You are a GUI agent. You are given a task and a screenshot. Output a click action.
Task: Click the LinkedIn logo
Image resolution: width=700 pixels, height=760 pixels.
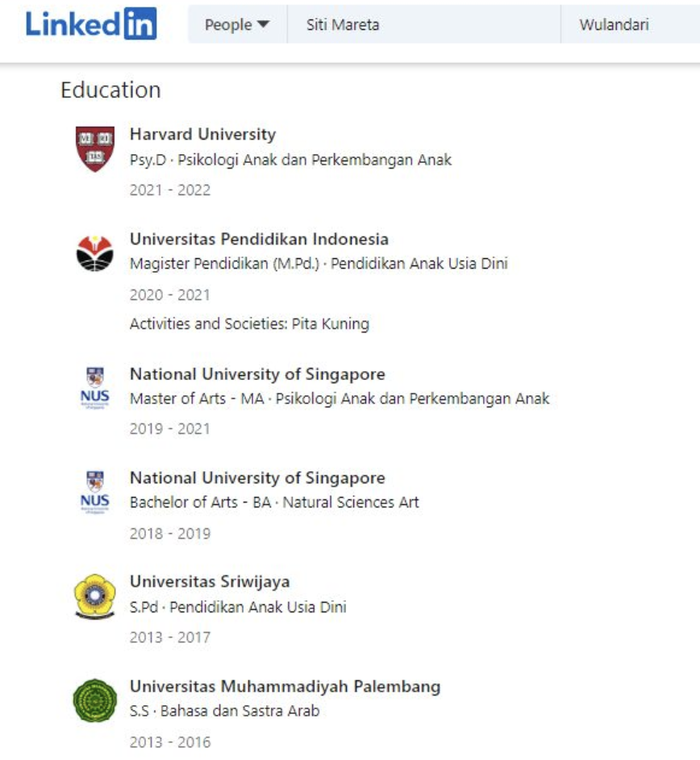[91, 23]
